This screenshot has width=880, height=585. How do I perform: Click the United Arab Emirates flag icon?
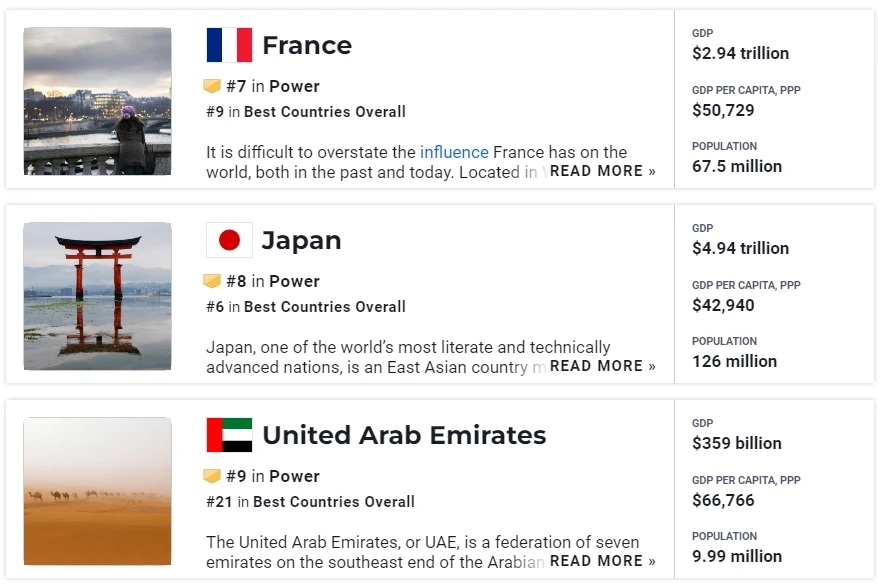(x=229, y=435)
